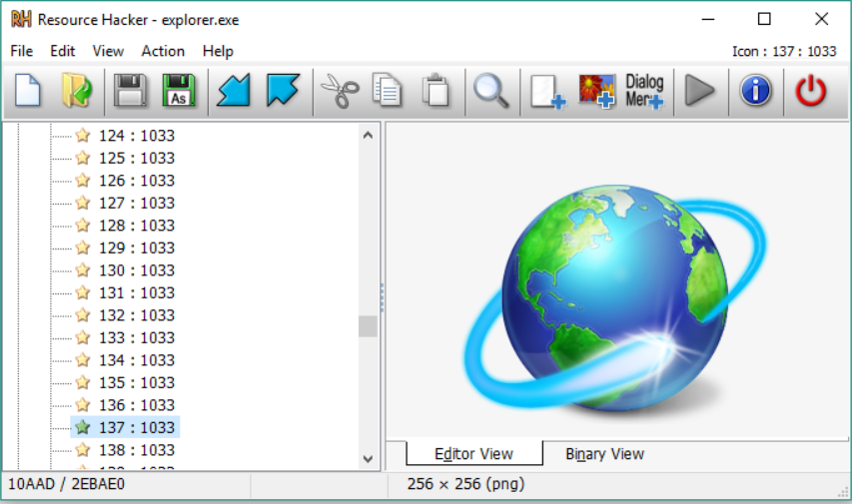This screenshot has width=852, height=504.
Task: Select tree item 127 : 1033
Action: pos(137,203)
